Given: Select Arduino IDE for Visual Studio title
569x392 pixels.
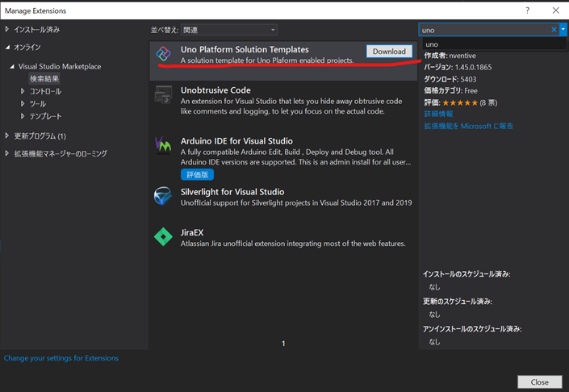Looking at the screenshot, I should pos(236,140).
